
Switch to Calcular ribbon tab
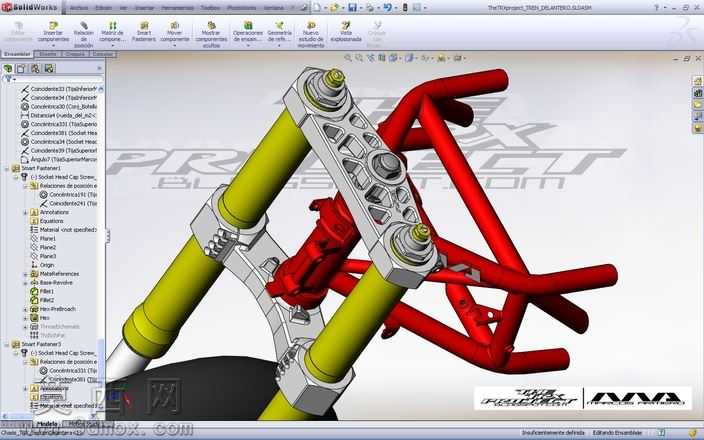coord(103,54)
